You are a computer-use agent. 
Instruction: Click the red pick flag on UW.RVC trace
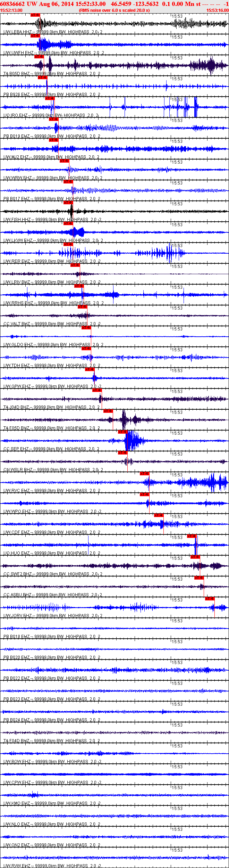click(144, 474)
